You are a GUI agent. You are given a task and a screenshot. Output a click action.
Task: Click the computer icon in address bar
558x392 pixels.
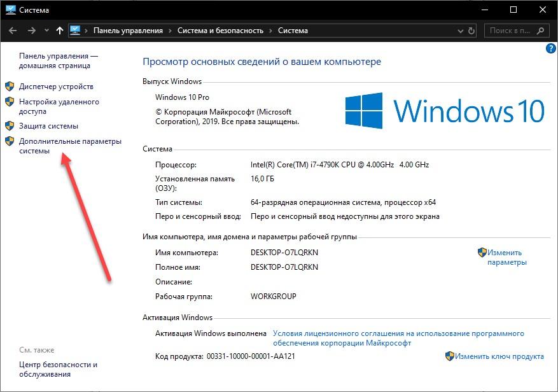(74, 31)
